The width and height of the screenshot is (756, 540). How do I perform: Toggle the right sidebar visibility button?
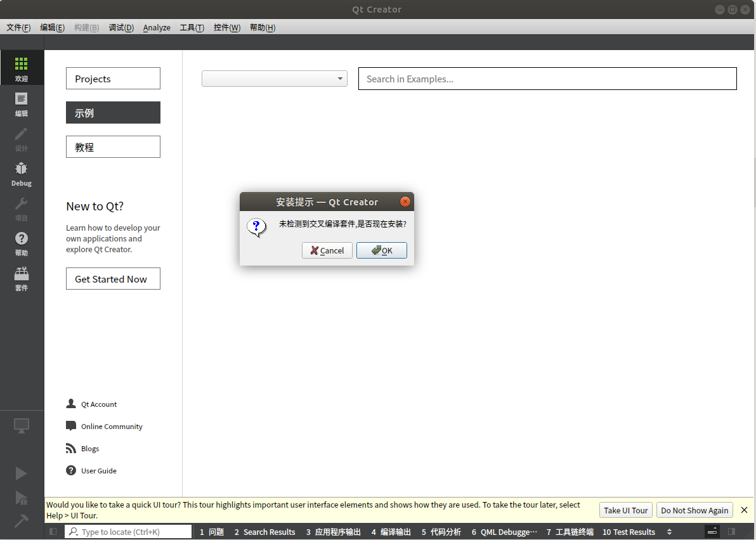click(731, 532)
